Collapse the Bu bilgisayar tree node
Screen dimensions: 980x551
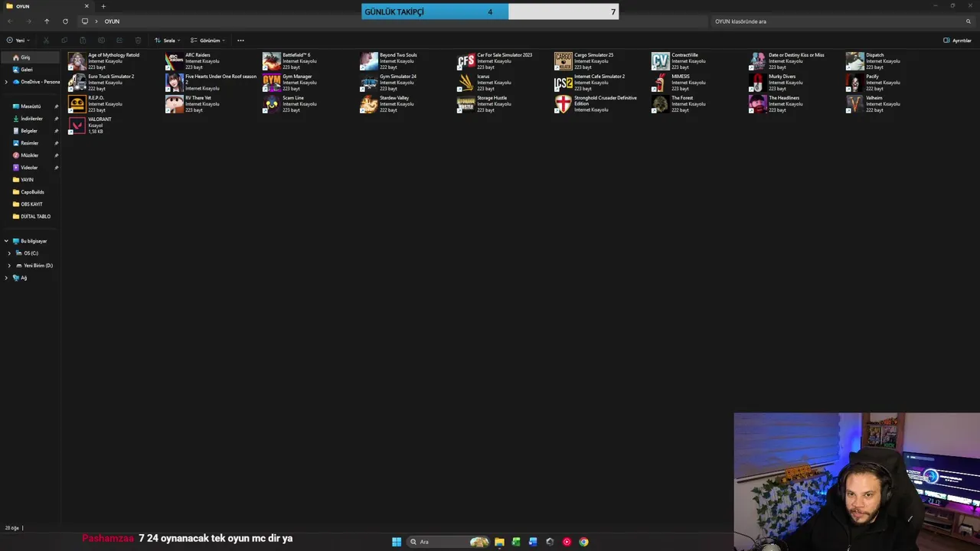(6, 241)
